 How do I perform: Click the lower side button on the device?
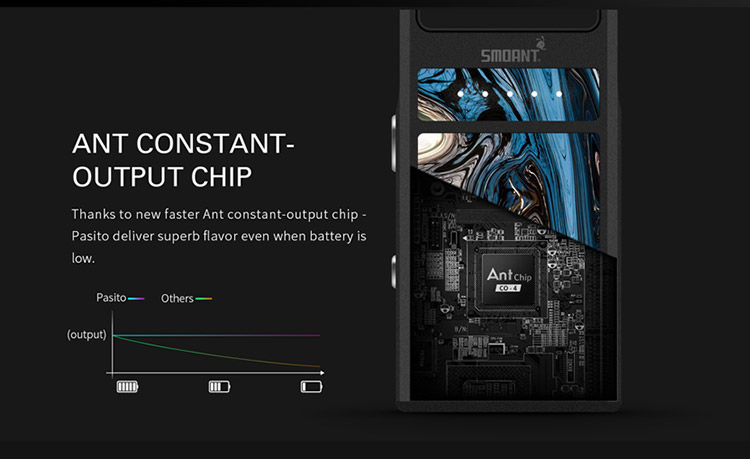393,272
